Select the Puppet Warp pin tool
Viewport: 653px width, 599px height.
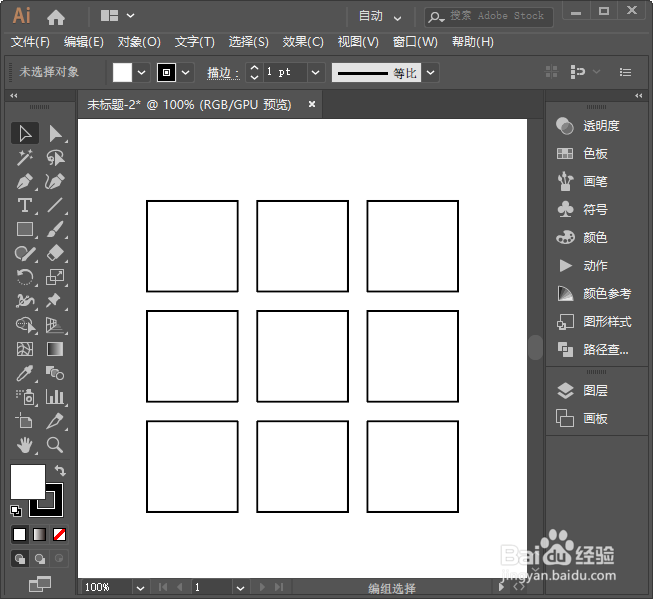coord(55,301)
